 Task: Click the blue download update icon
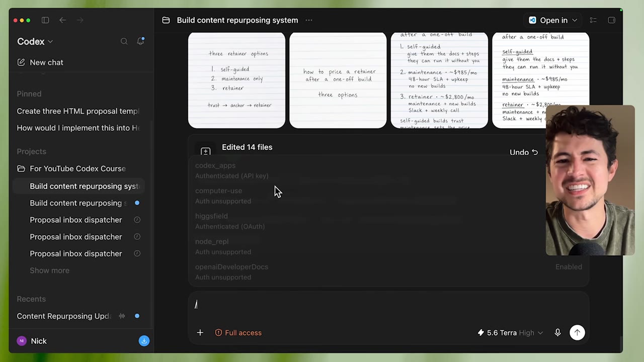[144, 341]
